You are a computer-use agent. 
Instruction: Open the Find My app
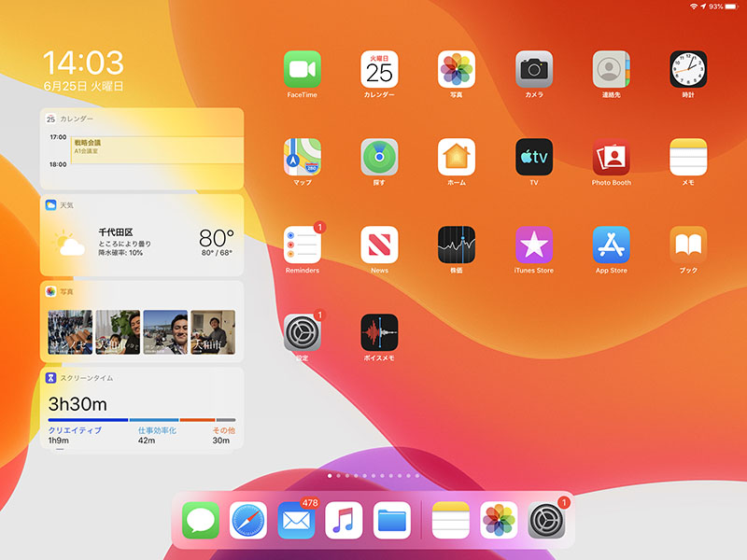tap(379, 157)
